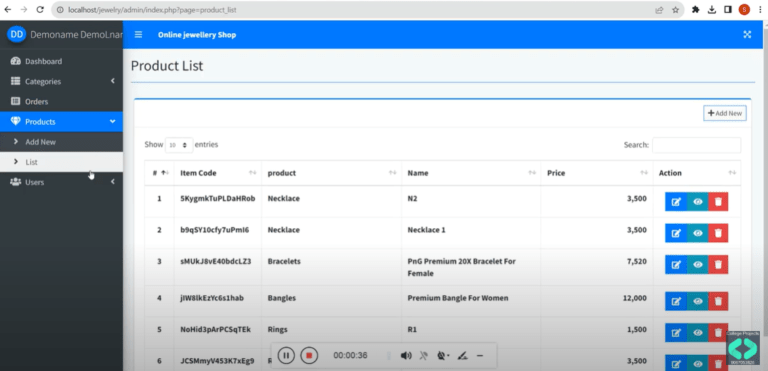Open browser extensions puzzle icon
The width and height of the screenshot is (768, 371).
click(x=696, y=10)
